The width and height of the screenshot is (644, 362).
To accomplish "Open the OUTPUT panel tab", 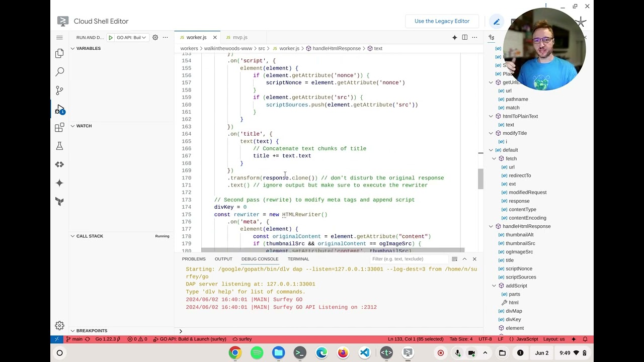I will (x=223, y=259).
